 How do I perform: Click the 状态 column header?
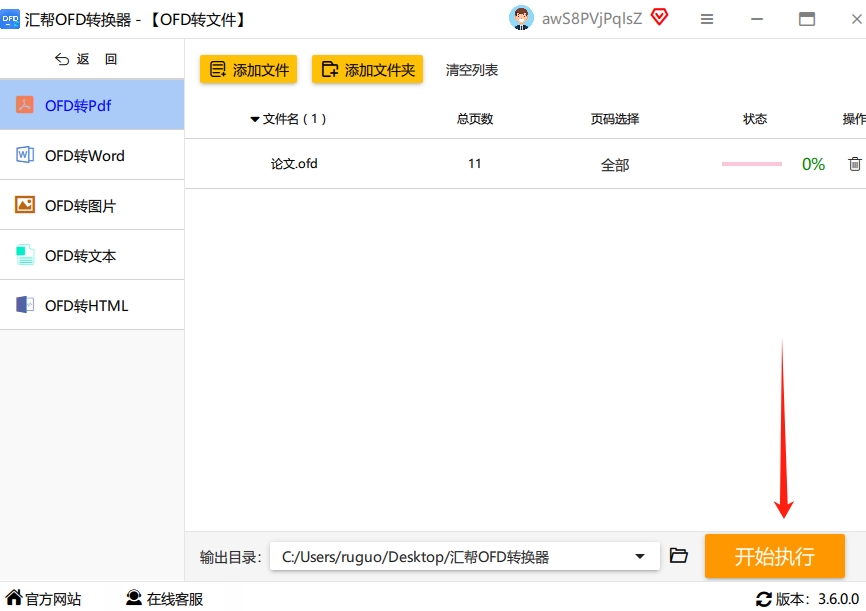[x=754, y=119]
